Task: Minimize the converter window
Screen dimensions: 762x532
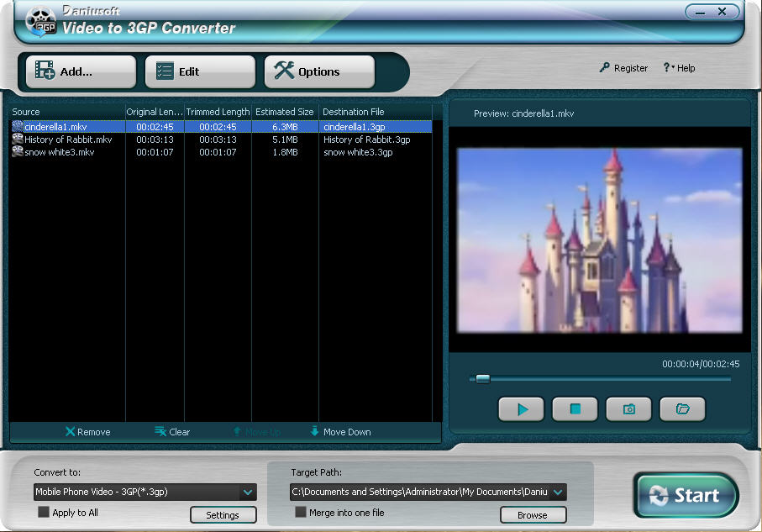Action: (x=700, y=12)
